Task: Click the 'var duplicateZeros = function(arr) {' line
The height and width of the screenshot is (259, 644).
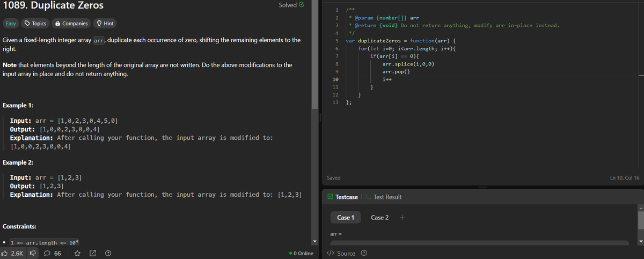Action: (x=401, y=41)
